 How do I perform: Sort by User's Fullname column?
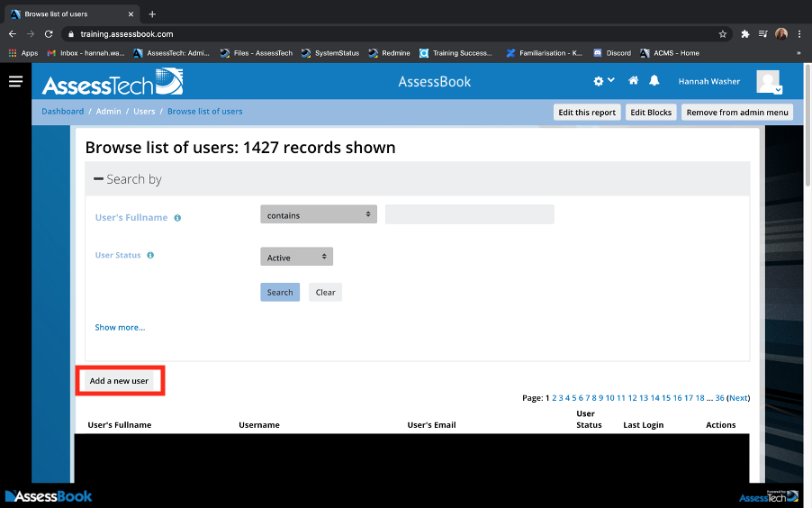point(120,425)
